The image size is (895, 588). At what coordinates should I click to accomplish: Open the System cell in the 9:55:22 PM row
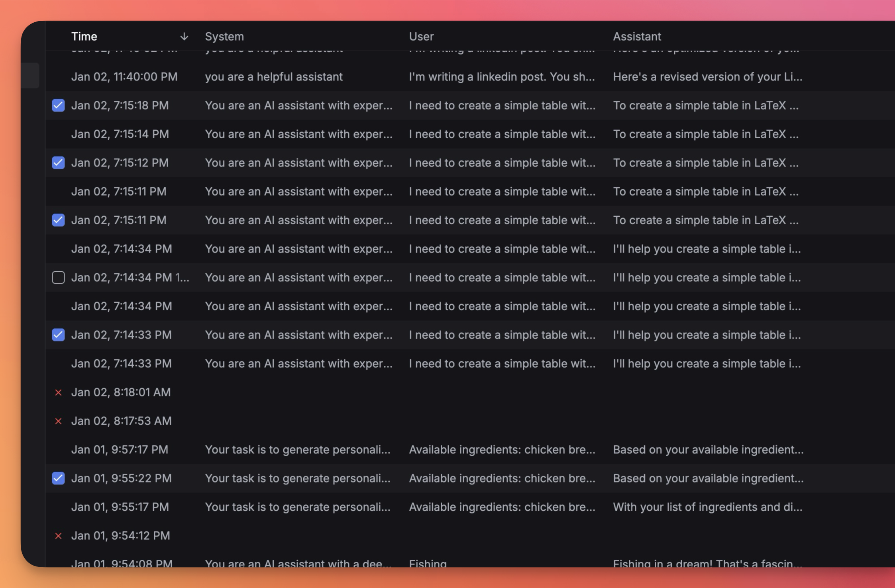pyautogui.click(x=298, y=478)
